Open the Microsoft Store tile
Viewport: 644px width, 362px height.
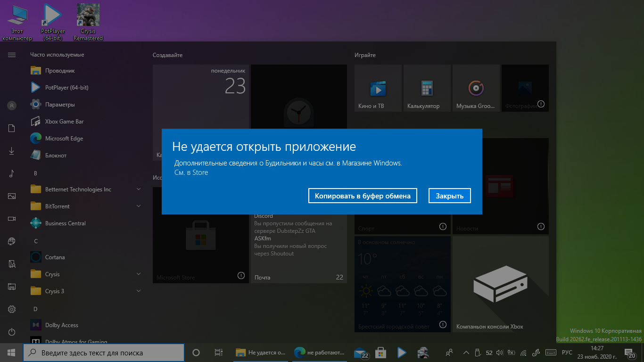pyautogui.click(x=201, y=235)
